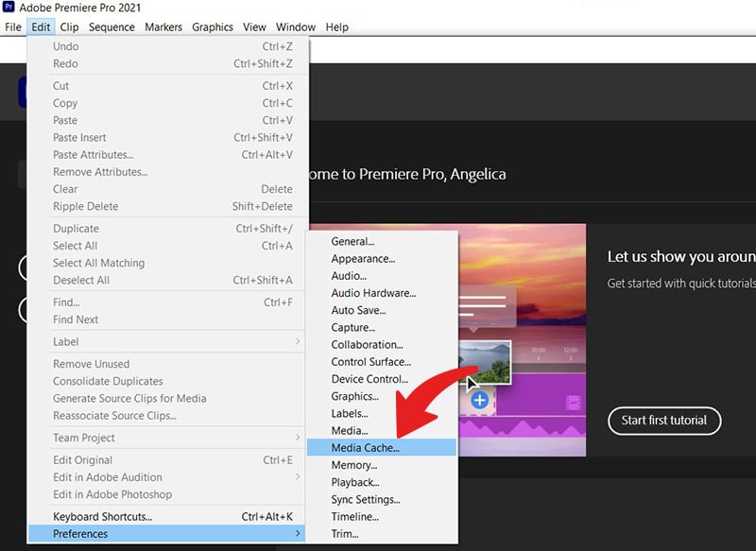Choose Remove Attributes... entry
Screen dimensions: 756x551
167,172
